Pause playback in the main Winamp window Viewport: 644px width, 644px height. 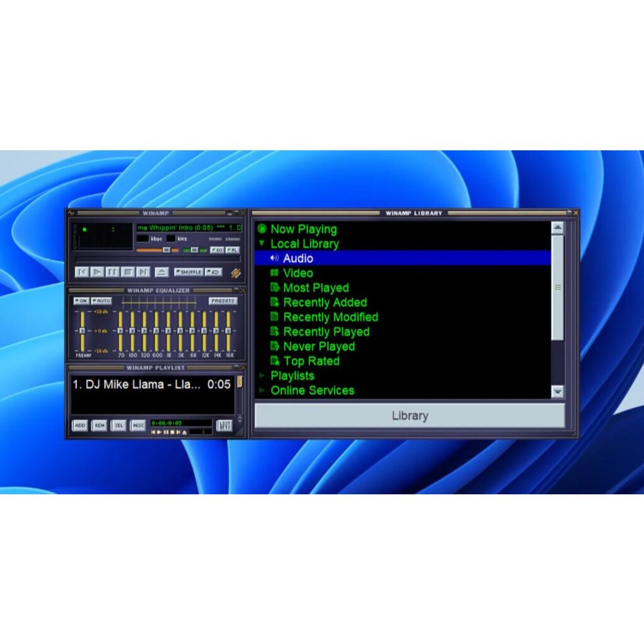(x=113, y=272)
